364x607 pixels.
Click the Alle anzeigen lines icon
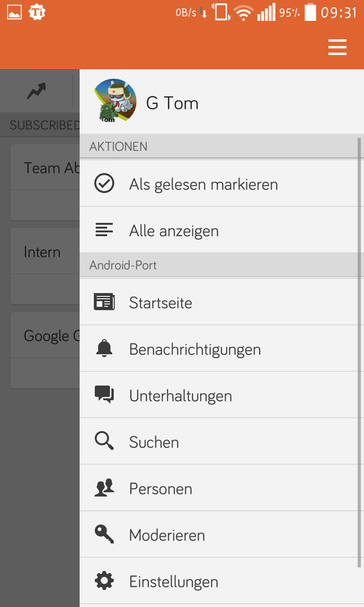click(104, 230)
